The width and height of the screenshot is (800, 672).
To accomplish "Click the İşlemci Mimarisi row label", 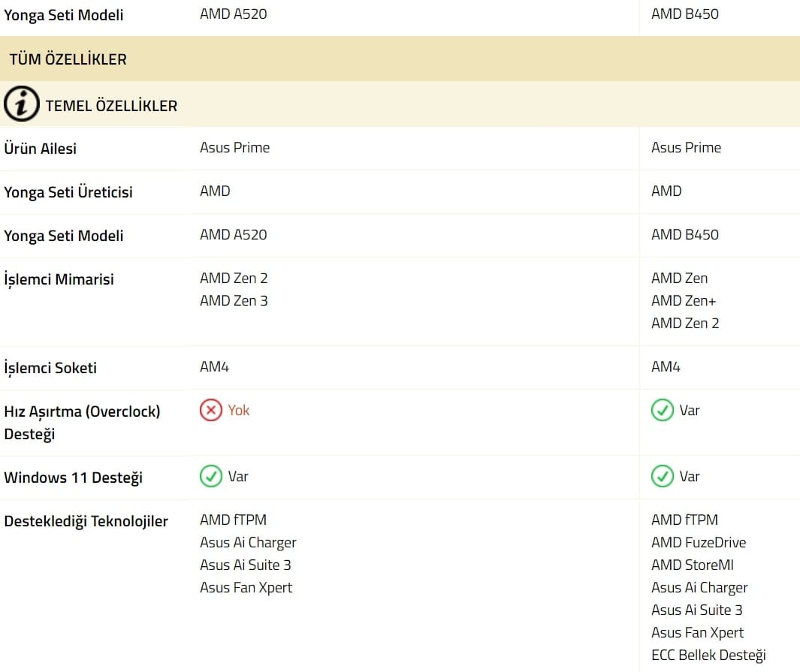I will click(x=59, y=279).
